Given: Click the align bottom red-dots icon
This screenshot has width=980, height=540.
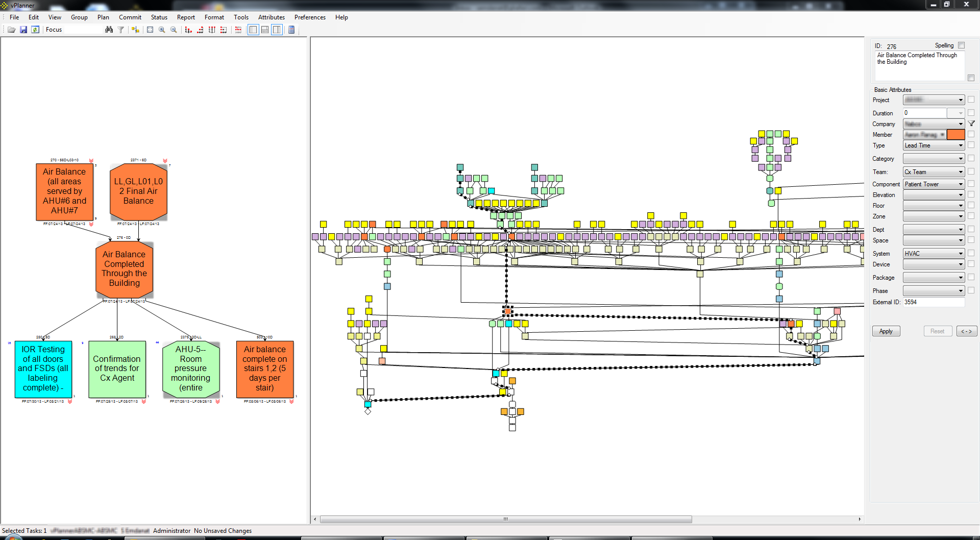Looking at the screenshot, I should [x=188, y=30].
